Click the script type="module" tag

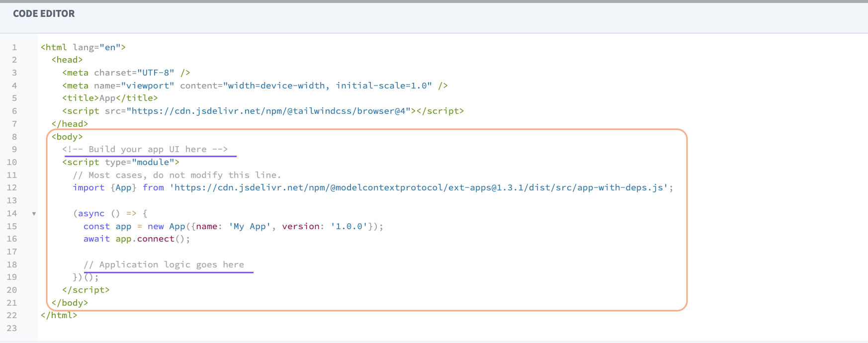pyautogui.click(x=121, y=162)
